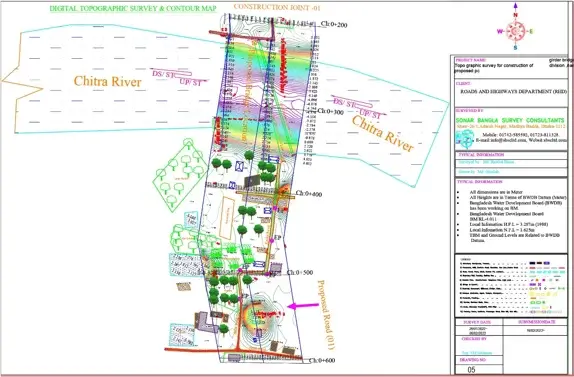Viewport: 574px width, 377px height.
Task: Select the orange rectangular plot outline
Action: 228,218
